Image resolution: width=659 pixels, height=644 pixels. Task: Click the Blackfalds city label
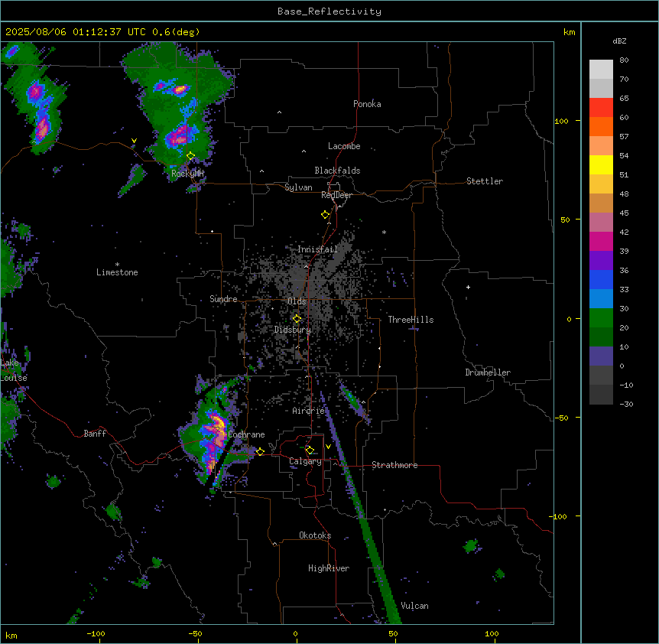coord(337,171)
